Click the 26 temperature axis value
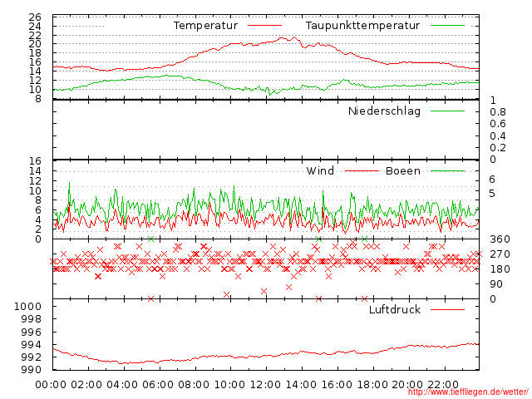Screen dimensions: 532x399 (35, 17)
